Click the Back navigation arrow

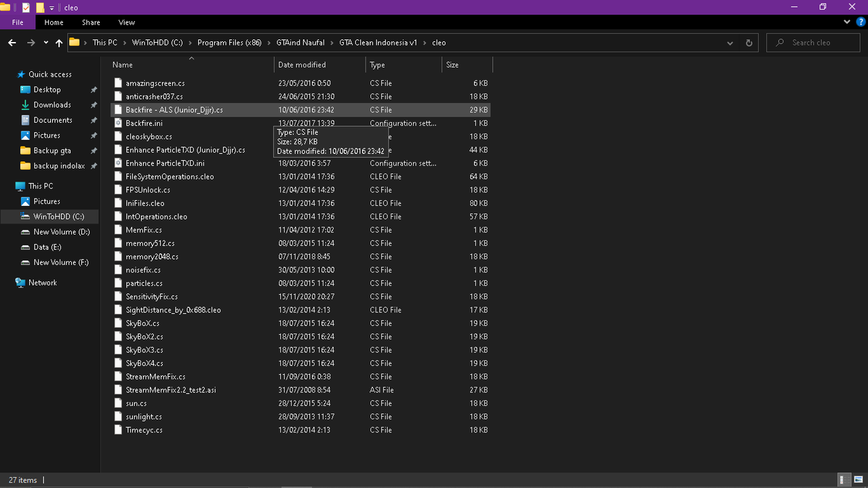(12, 43)
